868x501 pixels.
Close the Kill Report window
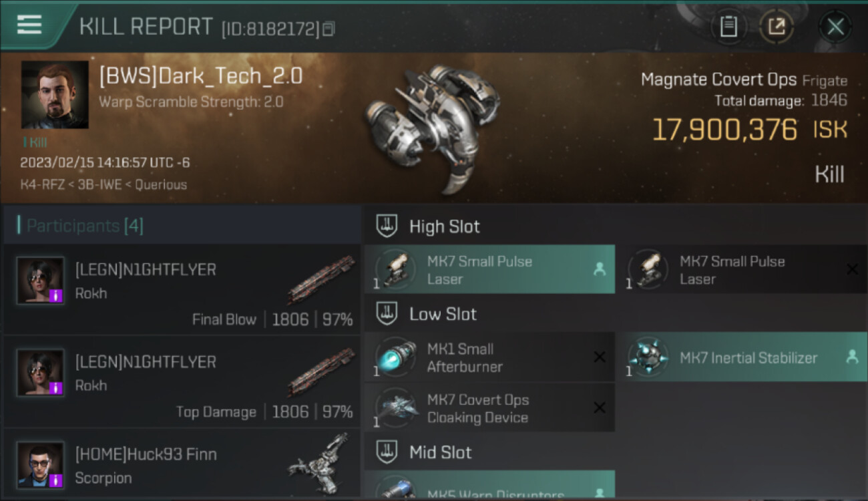tap(835, 27)
